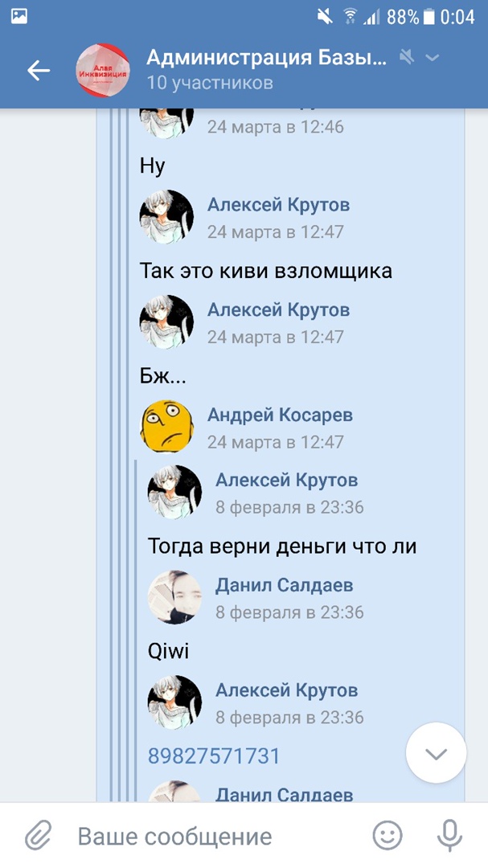
Task: Tap the message Так это киви взломщика
Action: click(266, 272)
